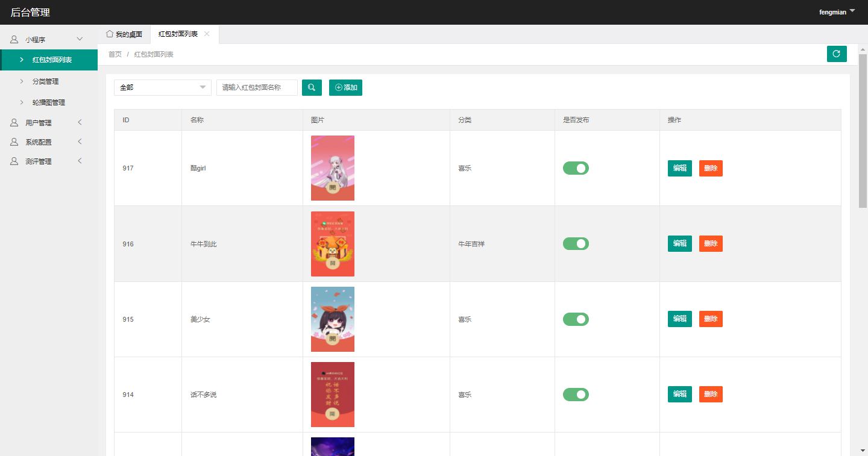Toggle publish status of 话不多说
868x456 pixels.
coord(576,394)
